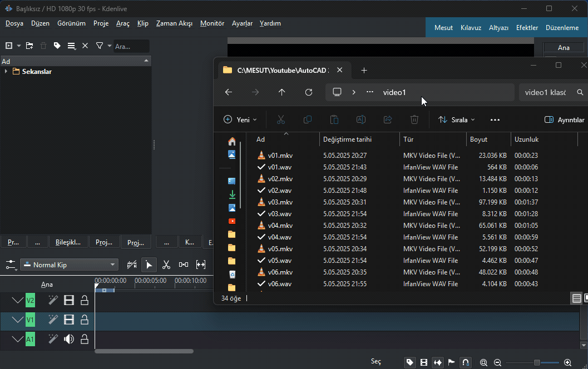Toggle lock on the A1 track
This screenshot has height=369, width=588.
tap(85, 339)
